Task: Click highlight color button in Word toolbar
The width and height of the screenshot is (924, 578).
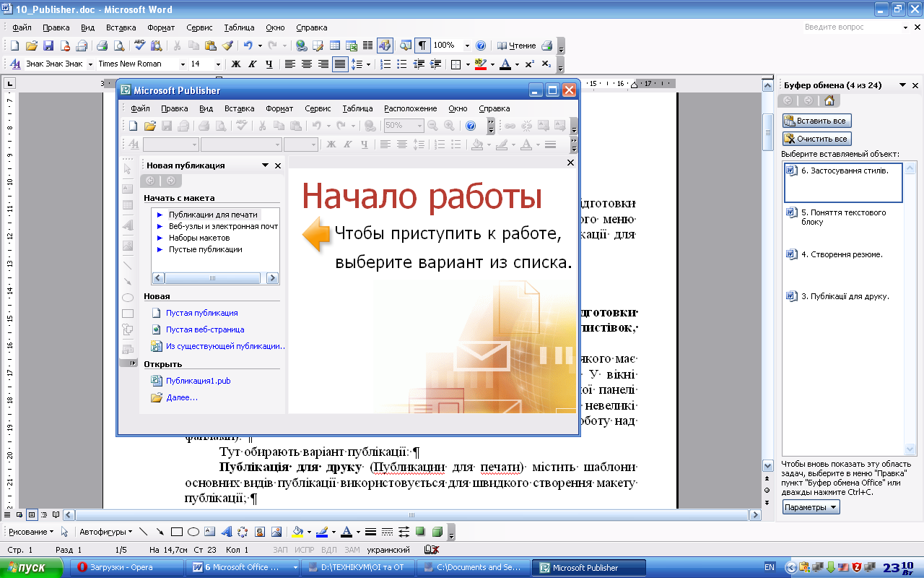Action: pyautogui.click(x=480, y=64)
